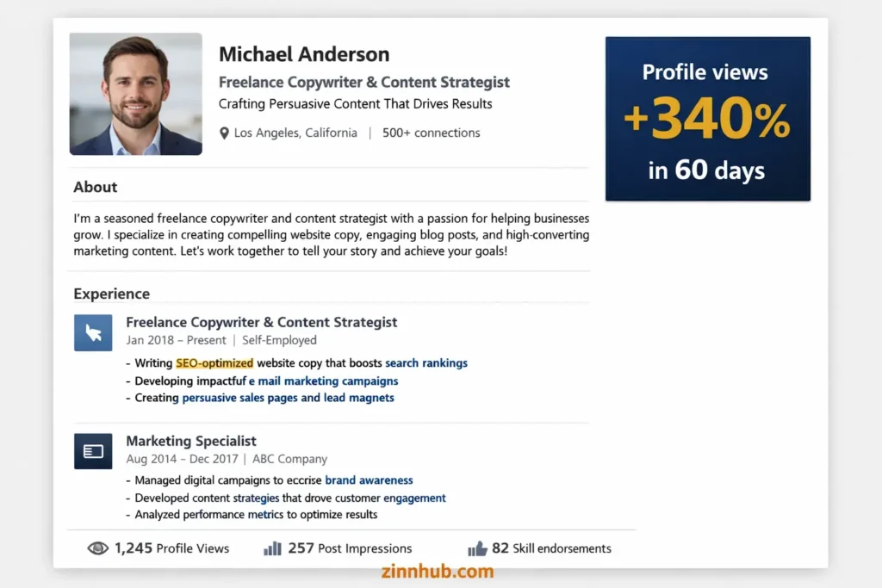882x588 pixels.
Task: Click the card icon beside Marketing Specialist entry
Action: tap(93, 450)
